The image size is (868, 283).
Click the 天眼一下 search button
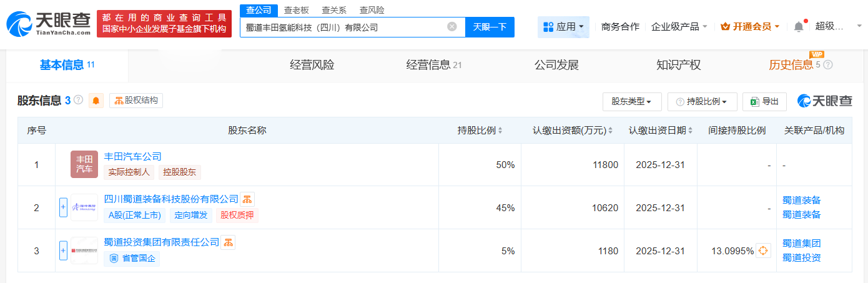click(490, 27)
